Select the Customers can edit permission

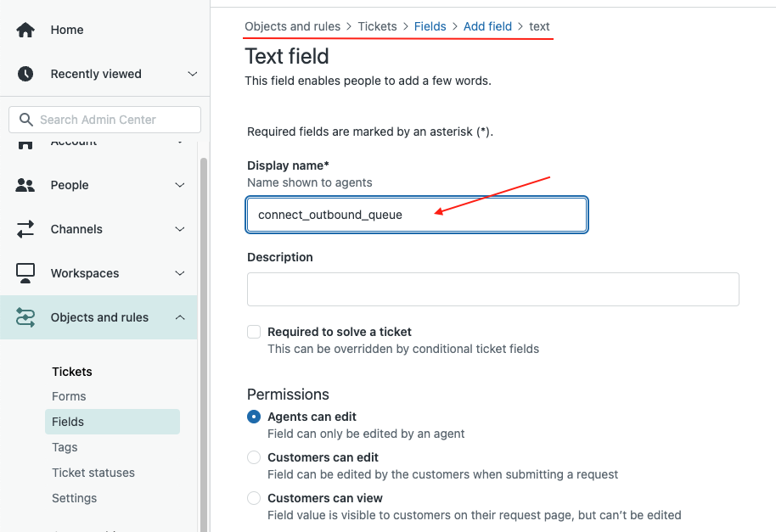[253, 457]
